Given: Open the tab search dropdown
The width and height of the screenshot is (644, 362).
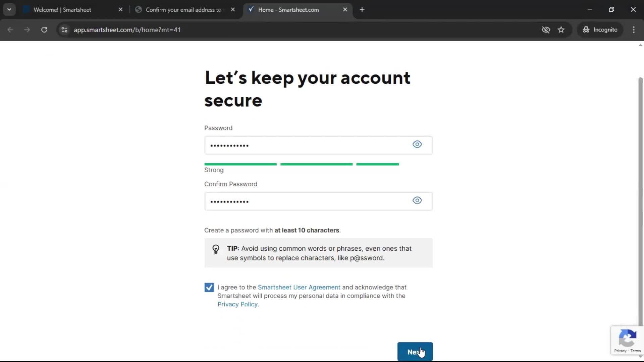Looking at the screenshot, I should point(9,9).
